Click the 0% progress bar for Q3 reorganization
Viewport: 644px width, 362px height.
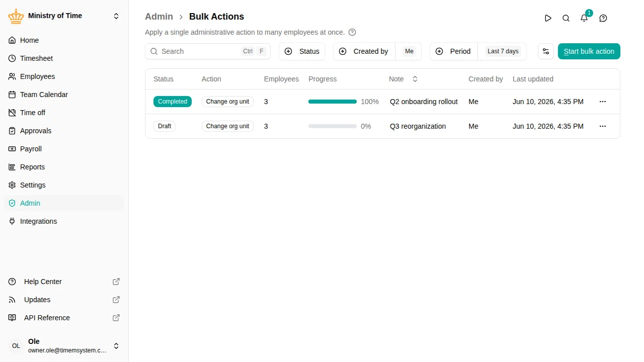tap(333, 126)
